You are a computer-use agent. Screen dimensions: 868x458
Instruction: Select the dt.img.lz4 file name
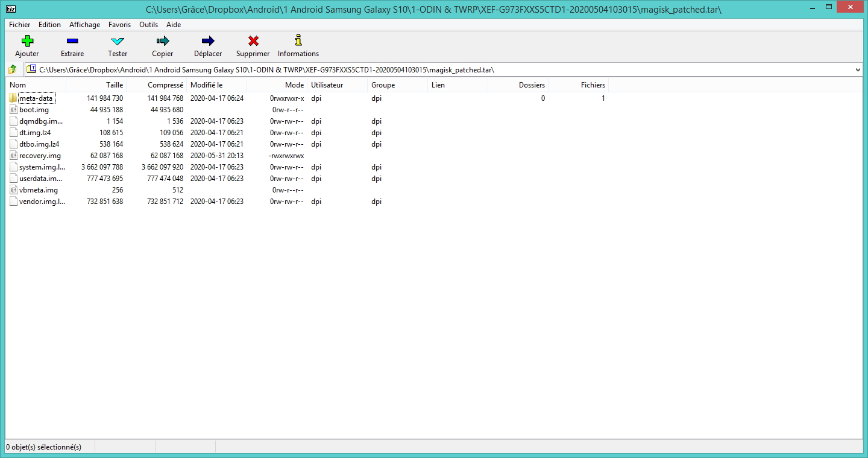35,133
